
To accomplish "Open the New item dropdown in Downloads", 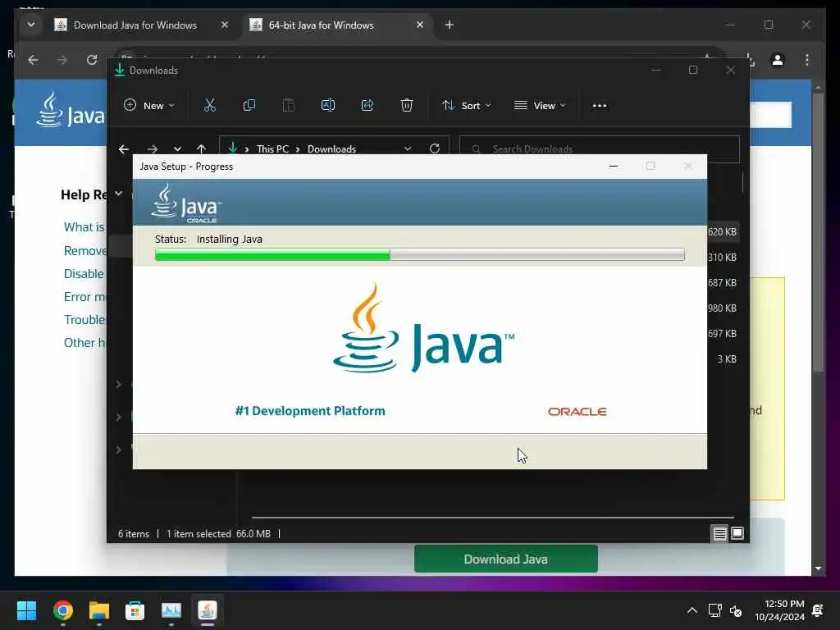I will 149,106.
